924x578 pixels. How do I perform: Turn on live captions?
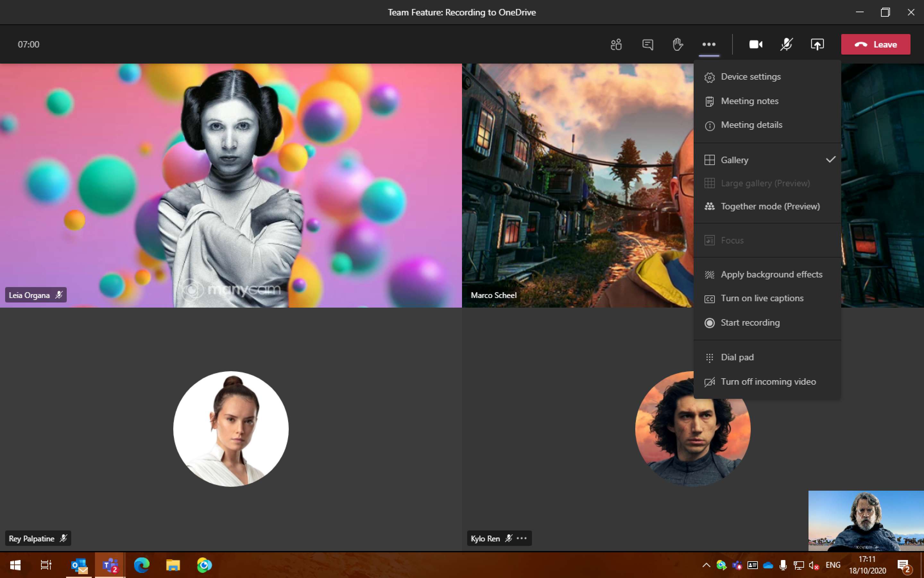[767, 299]
